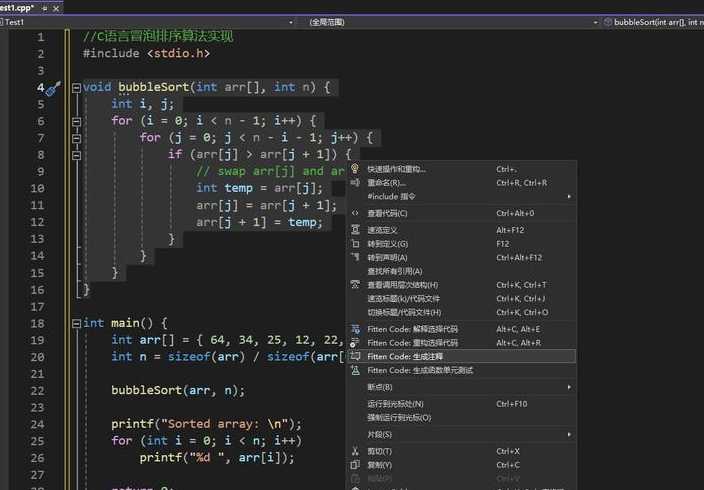Select 强制运行到光标(O) entry
The image size is (704, 490).
[x=462, y=418]
